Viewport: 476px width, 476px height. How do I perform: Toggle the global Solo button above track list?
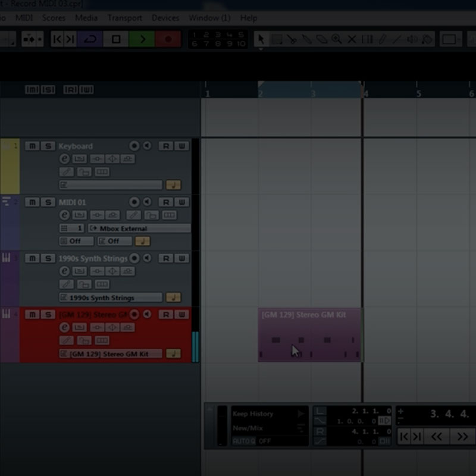[48, 90]
